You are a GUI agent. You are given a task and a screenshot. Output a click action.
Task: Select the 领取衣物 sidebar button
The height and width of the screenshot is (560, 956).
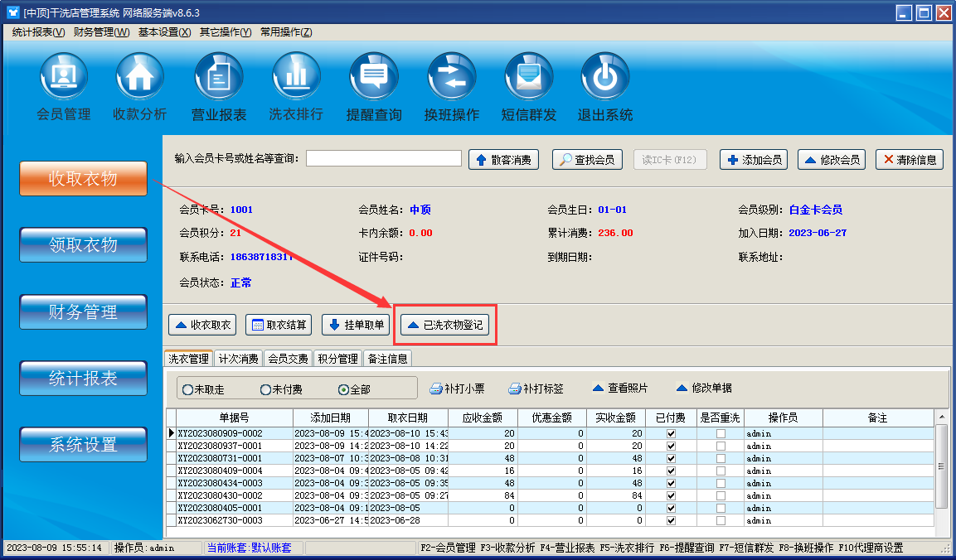(x=83, y=244)
